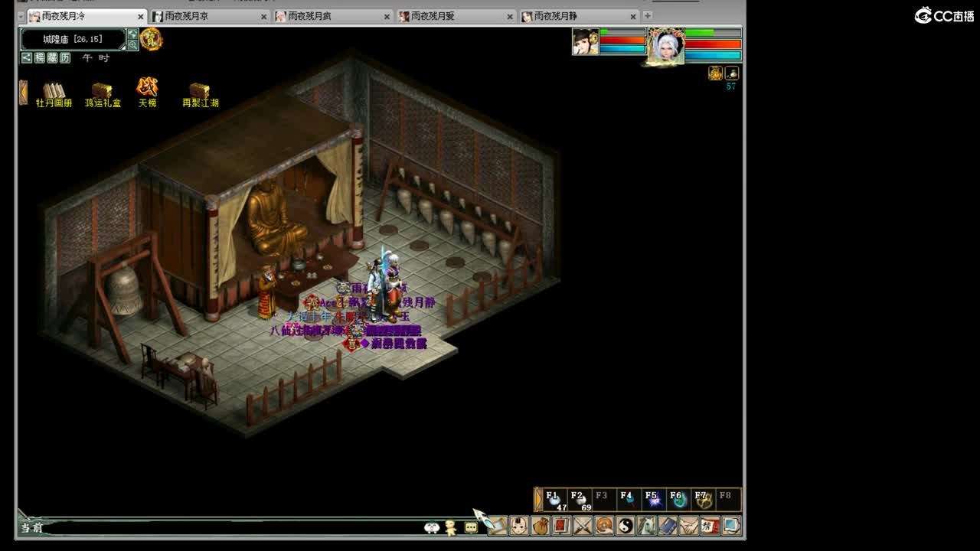Close the 雨夜残月爱 tab
Viewport: 980px width, 551px height.
tap(510, 16)
